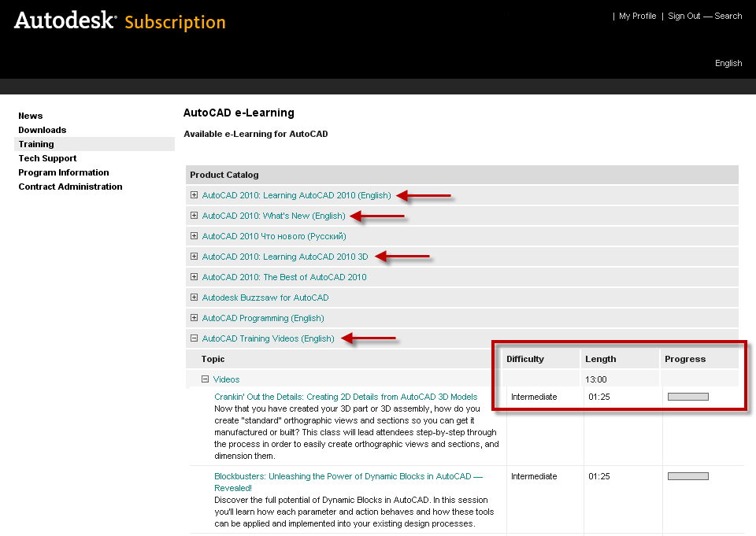Open AutoCAD 2010: What's New (English) link
The image size is (756, 536).
click(274, 216)
